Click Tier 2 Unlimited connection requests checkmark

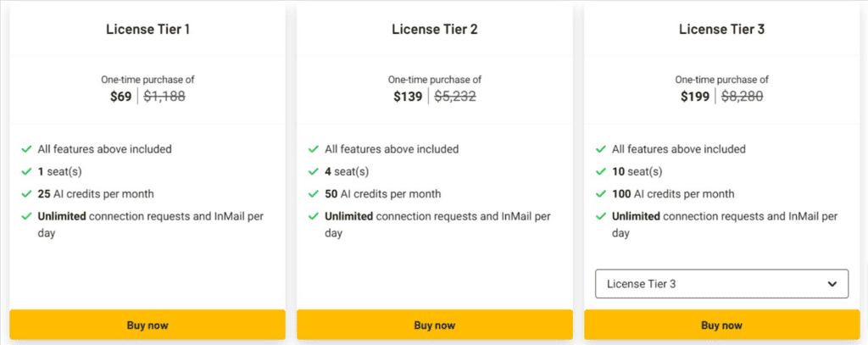(314, 216)
